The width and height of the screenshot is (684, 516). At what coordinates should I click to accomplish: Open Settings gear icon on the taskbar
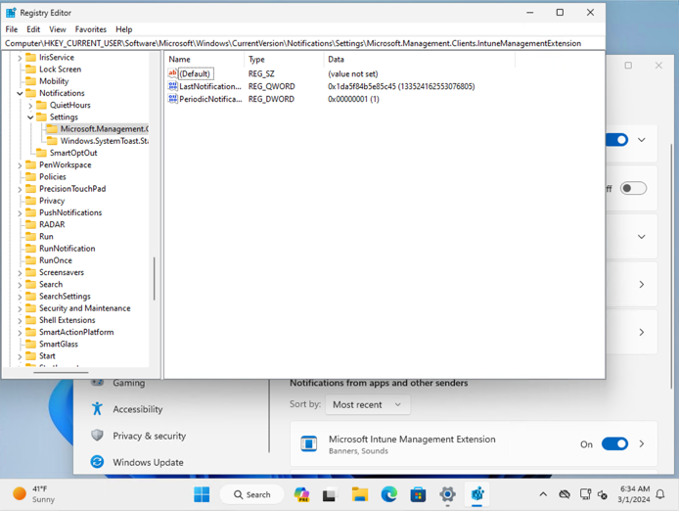click(448, 495)
